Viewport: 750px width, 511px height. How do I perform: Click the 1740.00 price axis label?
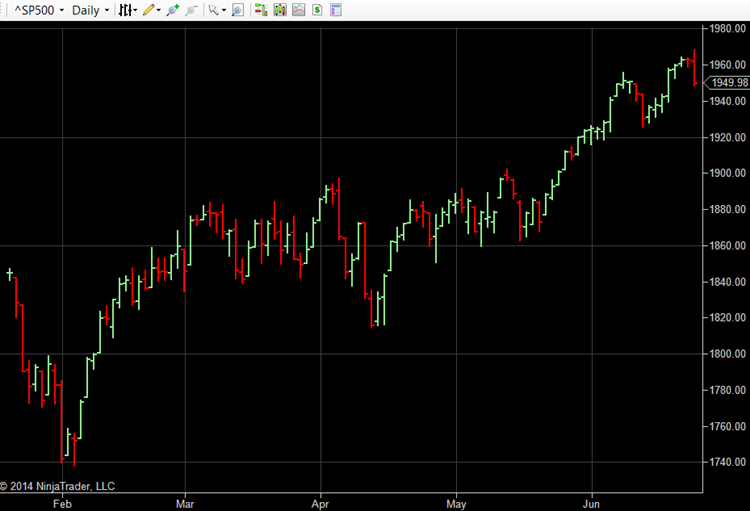point(727,462)
